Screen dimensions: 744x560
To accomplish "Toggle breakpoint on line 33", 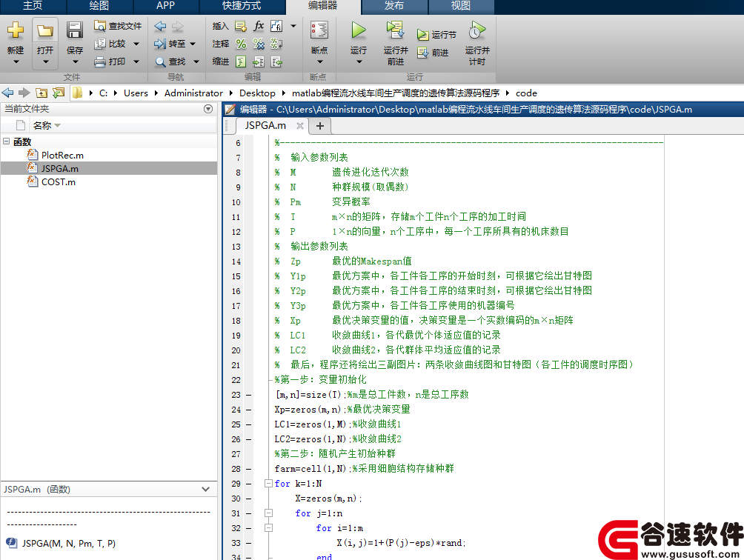I will coord(249,544).
